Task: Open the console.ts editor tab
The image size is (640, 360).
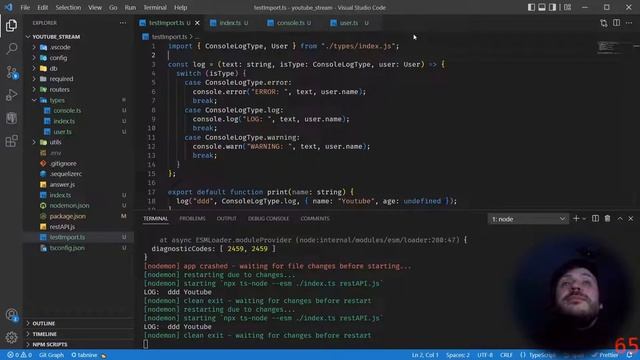Action: tap(291, 23)
